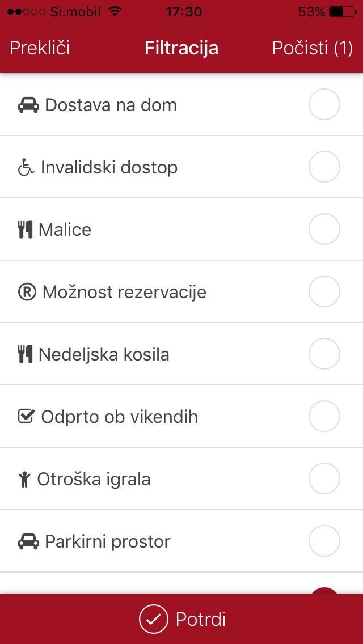Toggle the Invalidski dostop filter circle
The height and width of the screenshot is (644, 363).
(324, 167)
